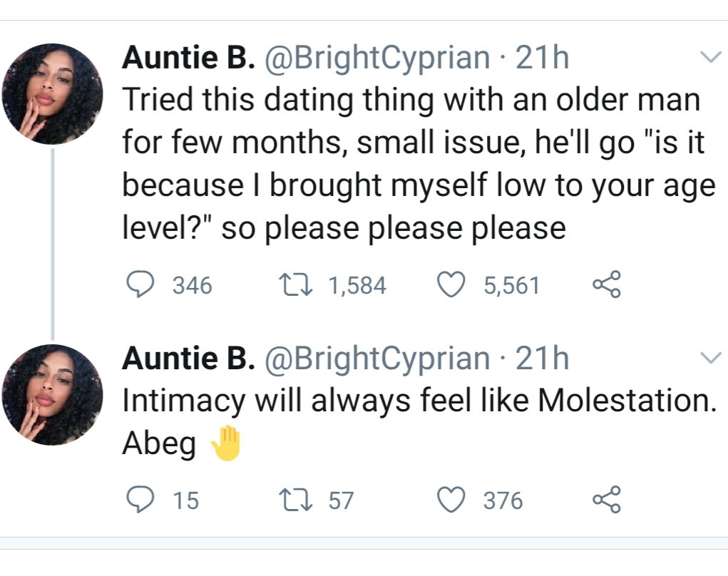
Task: Like the second tweet with 376 likes
Action: point(451,500)
